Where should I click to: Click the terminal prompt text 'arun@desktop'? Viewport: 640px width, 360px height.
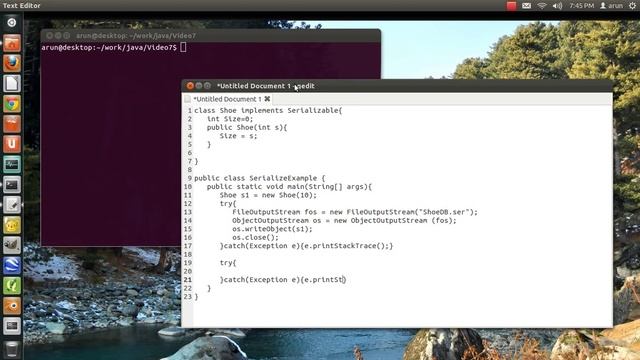click(x=67, y=47)
